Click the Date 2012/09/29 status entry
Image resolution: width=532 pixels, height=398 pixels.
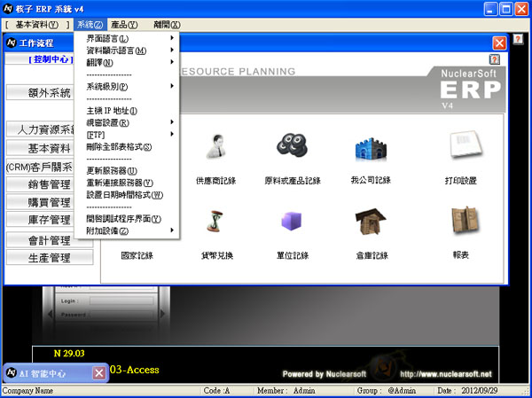pyautogui.click(x=467, y=391)
